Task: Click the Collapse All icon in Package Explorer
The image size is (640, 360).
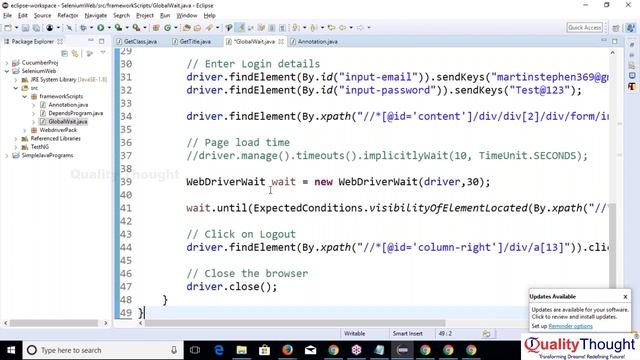Action: coord(64,53)
